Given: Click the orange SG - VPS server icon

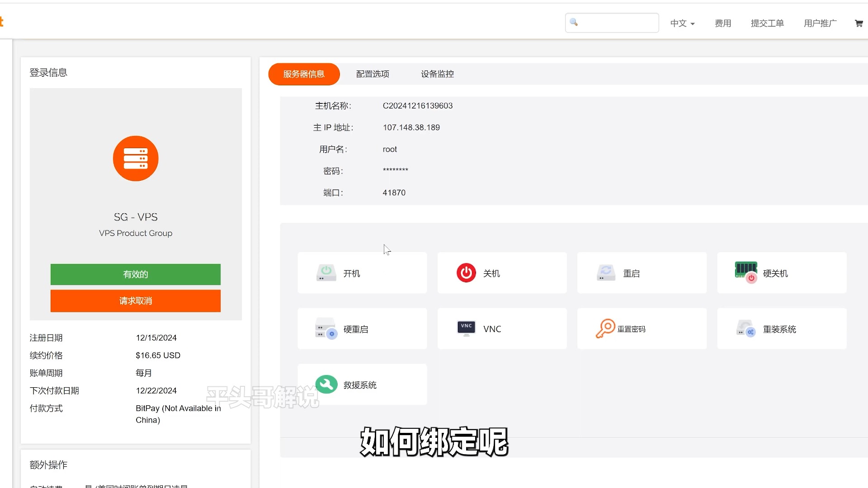Looking at the screenshot, I should pyautogui.click(x=136, y=159).
